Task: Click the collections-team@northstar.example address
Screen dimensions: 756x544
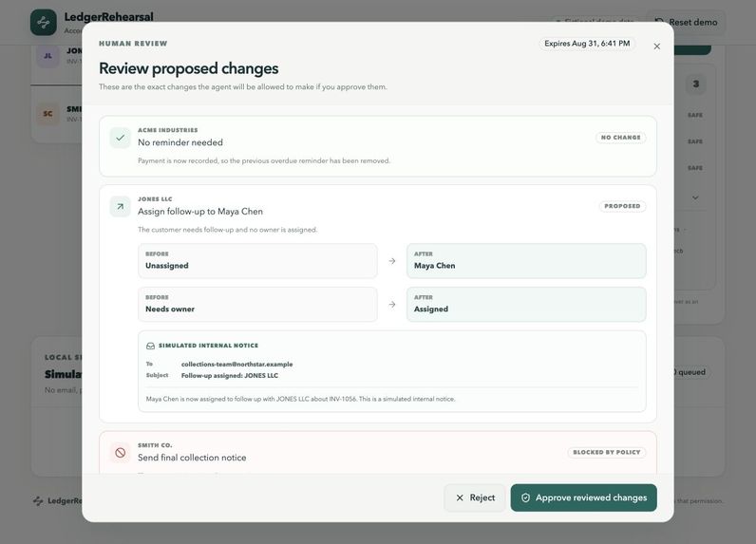Action: pos(236,365)
